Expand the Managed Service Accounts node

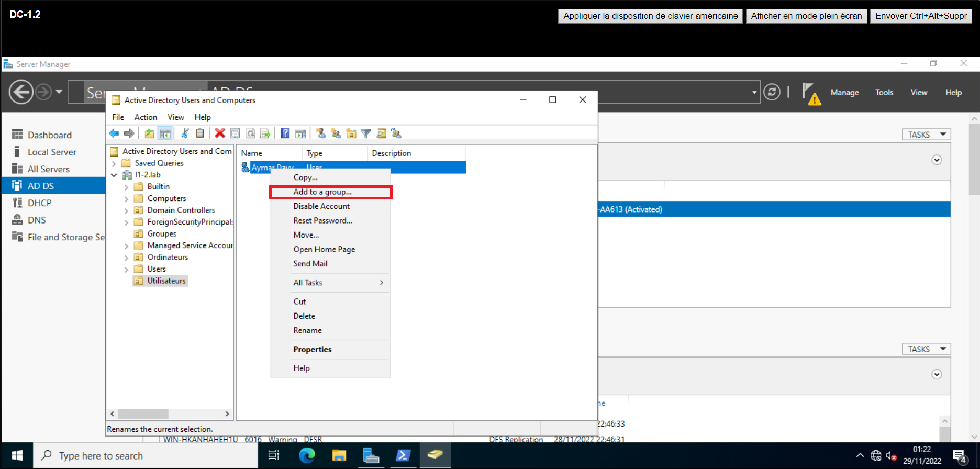coord(126,245)
